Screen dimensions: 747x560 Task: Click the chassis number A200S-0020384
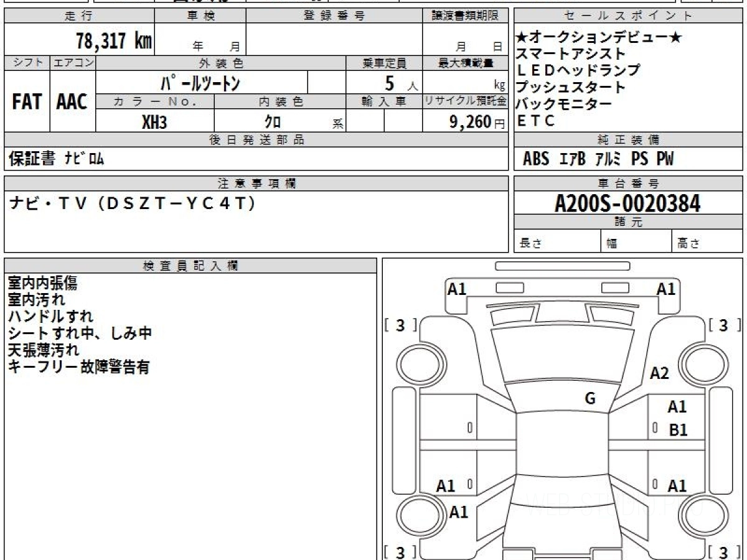[627, 203]
